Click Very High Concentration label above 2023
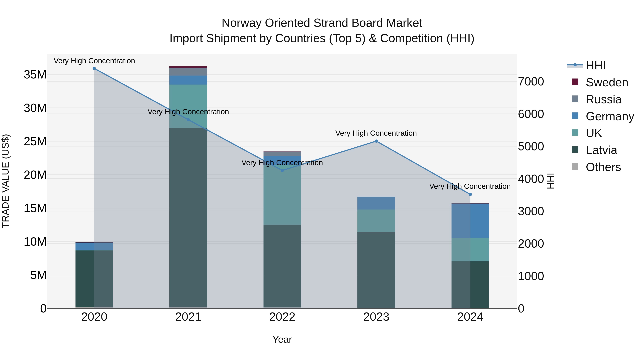 tap(376, 133)
